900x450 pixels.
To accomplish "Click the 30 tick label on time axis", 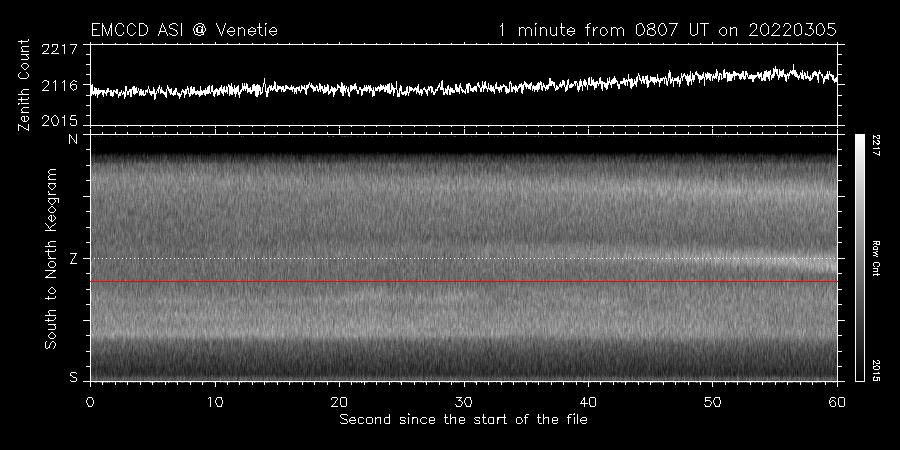I will pyautogui.click(x=464, y=402).
